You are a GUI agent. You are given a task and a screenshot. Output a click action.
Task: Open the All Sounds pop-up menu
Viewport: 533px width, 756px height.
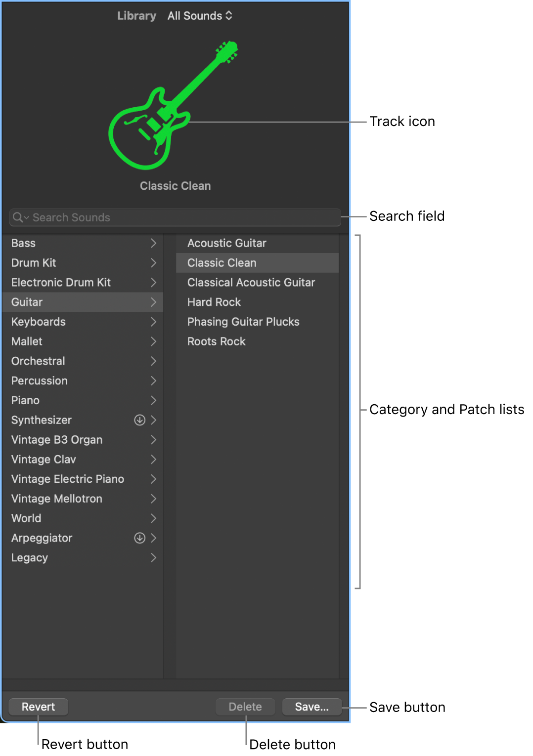(x=200, y=16)
